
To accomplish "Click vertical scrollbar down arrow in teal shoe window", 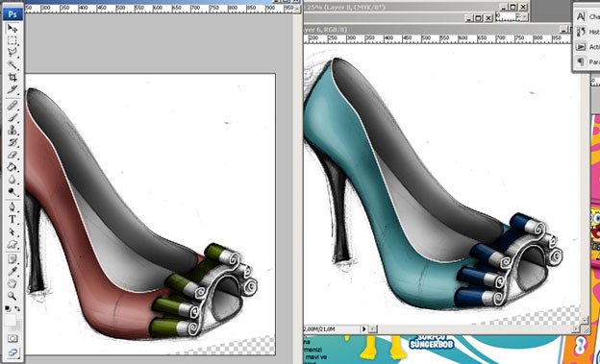I will coord(585,320).
